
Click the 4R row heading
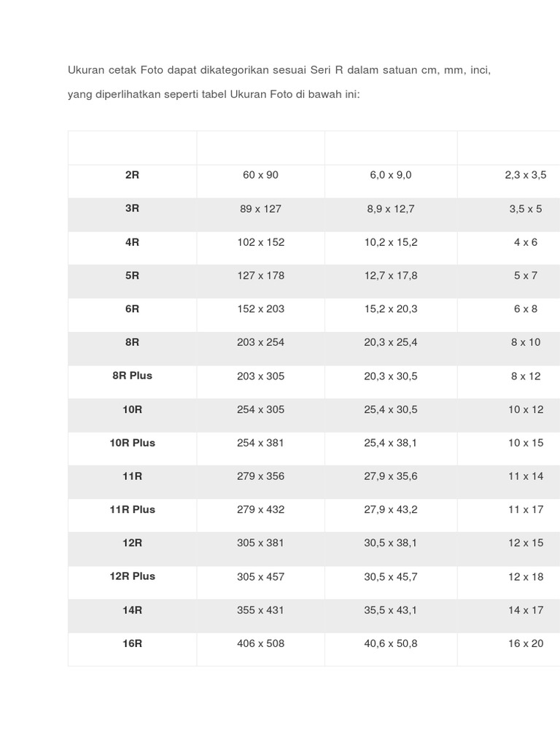point(132,242)
